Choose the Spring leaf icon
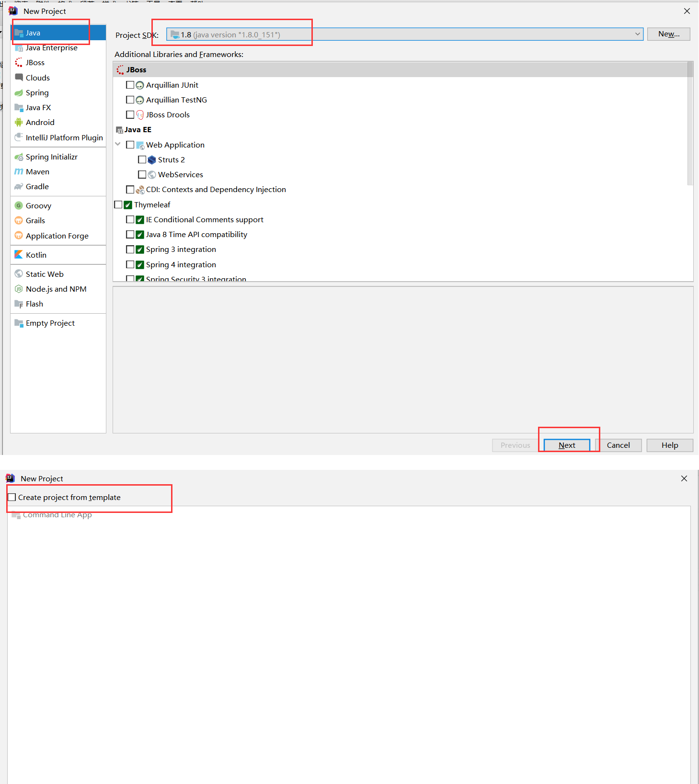 pos(19,92)
